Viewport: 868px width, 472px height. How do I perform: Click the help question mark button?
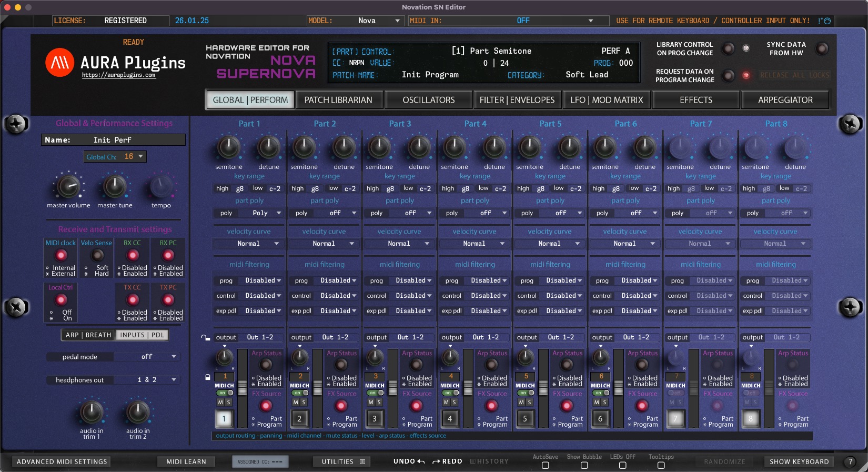pyautogui.click(x=850, y=461)
